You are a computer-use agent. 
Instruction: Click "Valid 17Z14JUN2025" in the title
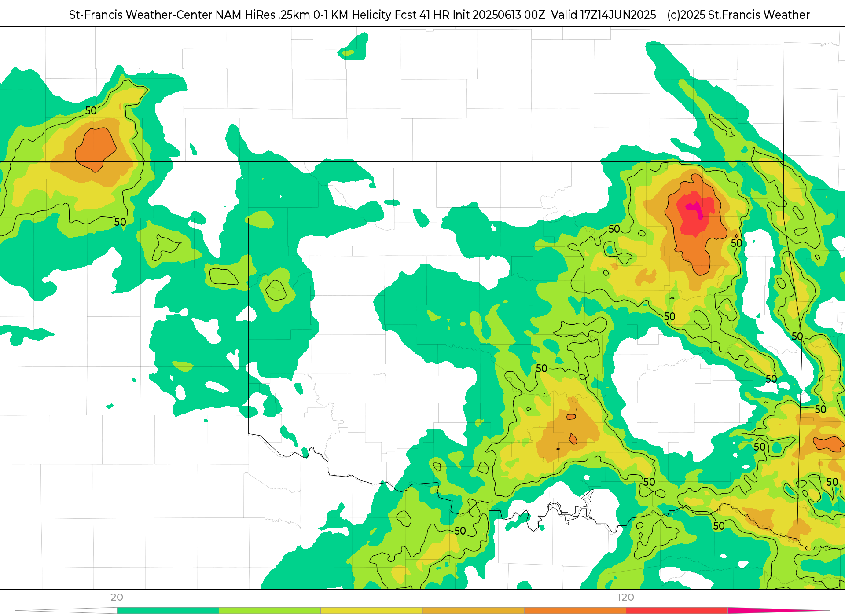pyautogui.click(x=603, y=15)
